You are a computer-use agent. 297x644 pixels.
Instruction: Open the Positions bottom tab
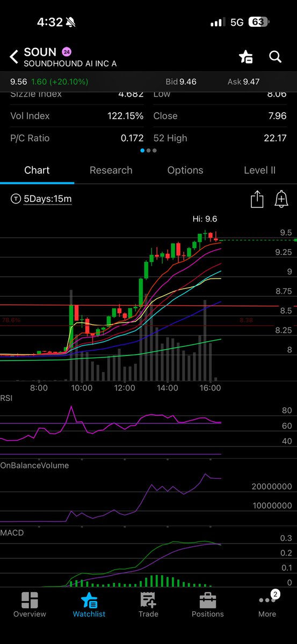click(x=208, y=606)
